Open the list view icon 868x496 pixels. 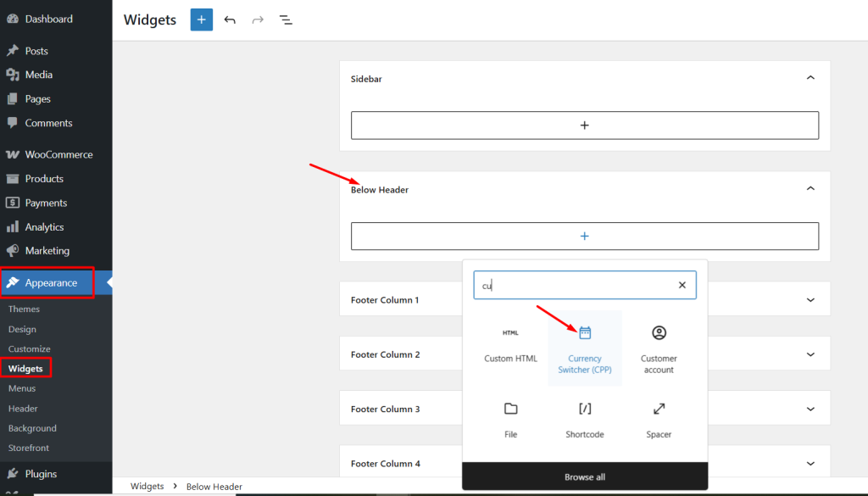point(286,20)
